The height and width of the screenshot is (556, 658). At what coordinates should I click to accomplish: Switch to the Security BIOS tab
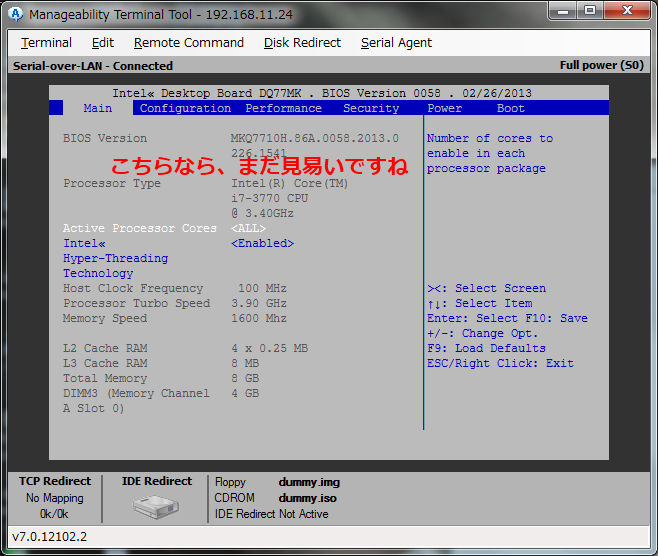pos(371,108)
